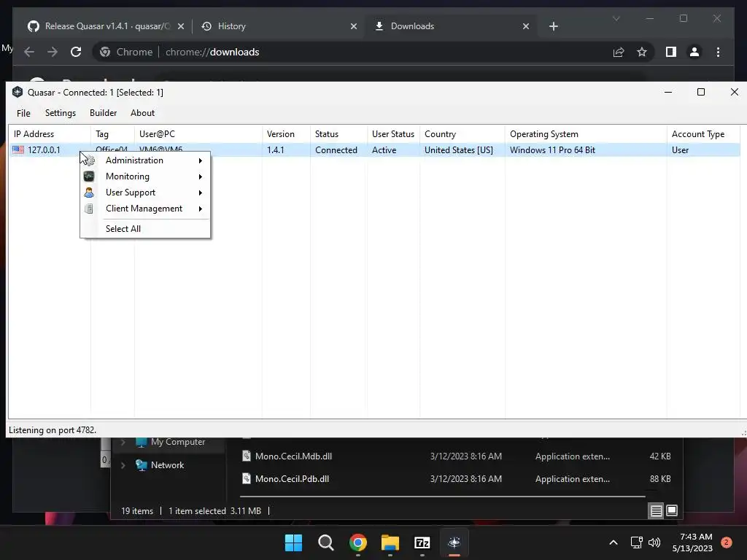The width and height of the screenshot is (747, 560).
Task: Reload the Chrome page
Action: pos(76,52)
